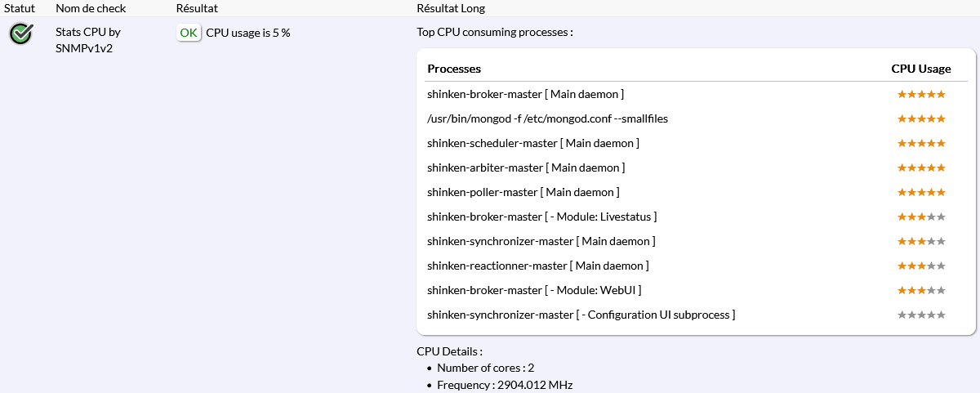Click the Processes table header
The height and width of the screenshot is (393, 980).
click(x=454, y=69)
